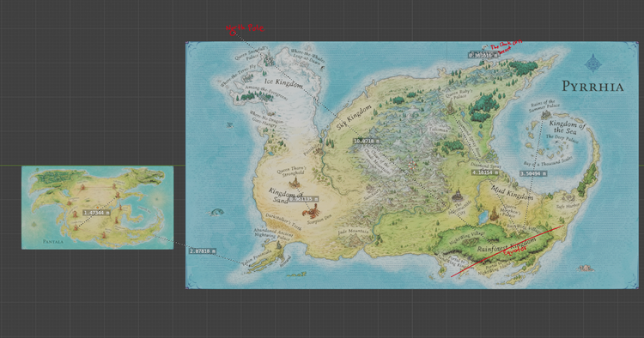Select the 3.50494 m measurement label
The height and width of the screenshot is (338, 644).
click(533, 174)
